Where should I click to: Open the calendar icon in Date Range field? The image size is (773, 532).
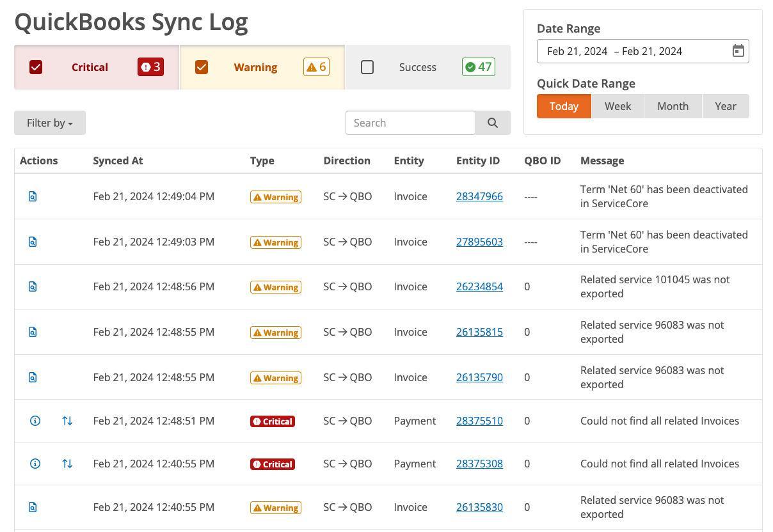point(739,51)
